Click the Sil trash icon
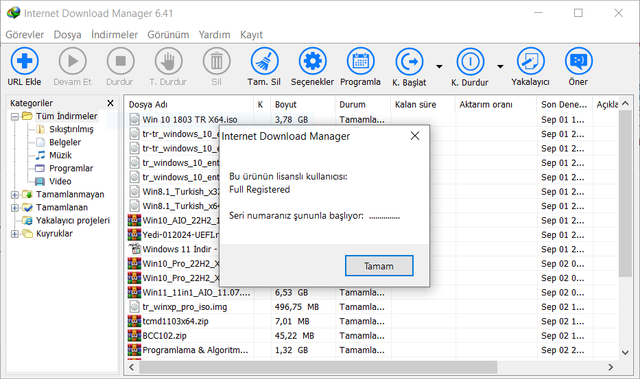 pos(216,61)
